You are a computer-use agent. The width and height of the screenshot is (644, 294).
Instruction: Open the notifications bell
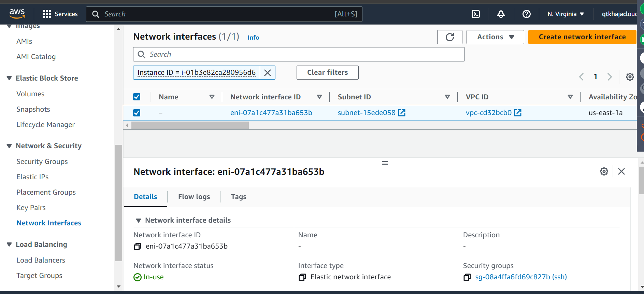tap(501, 14)
